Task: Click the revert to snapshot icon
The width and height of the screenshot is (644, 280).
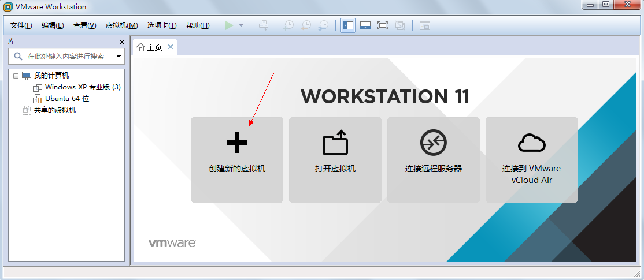Action: click(x=306, y=25)
